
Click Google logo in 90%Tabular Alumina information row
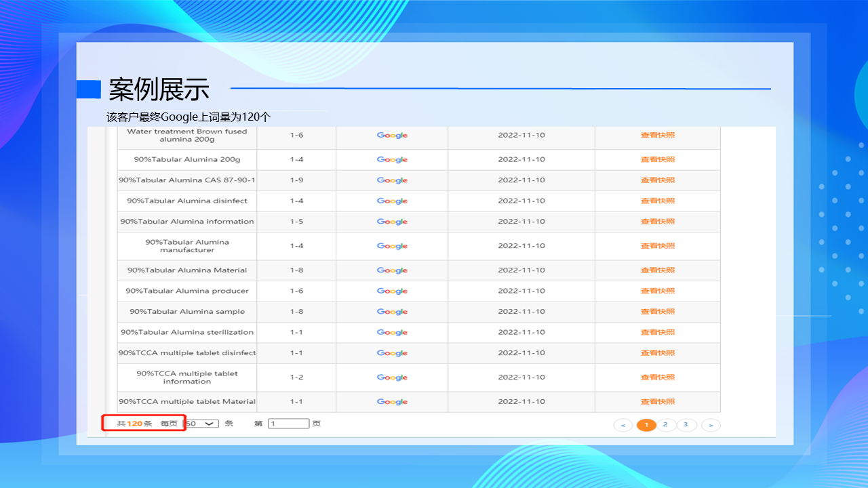click(x=392, y=222)
